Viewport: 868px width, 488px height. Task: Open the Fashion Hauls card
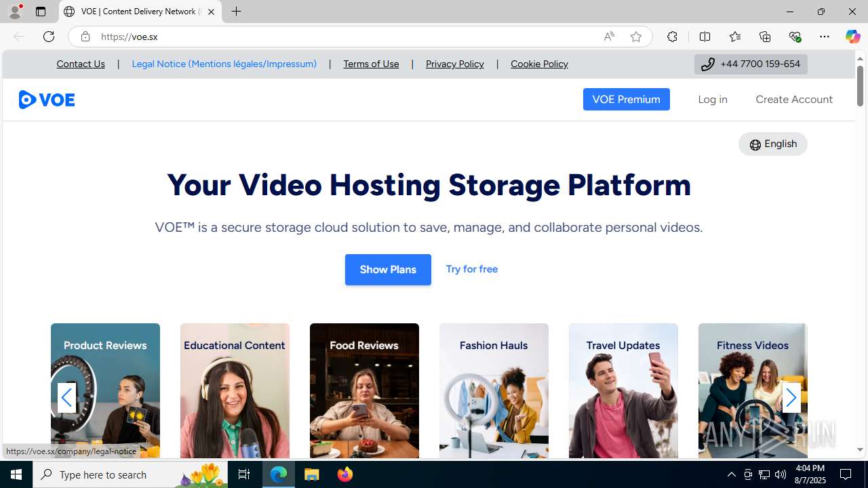(x=494, y=390)
